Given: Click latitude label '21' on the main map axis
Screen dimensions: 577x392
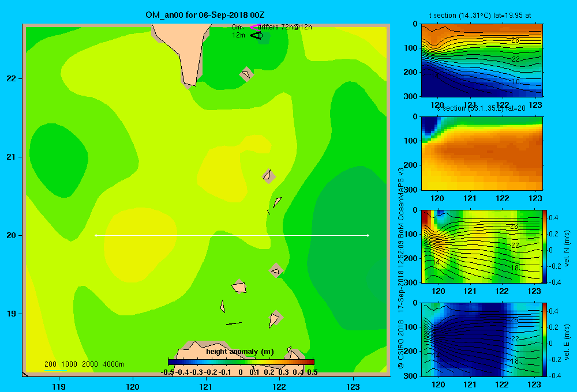Looking at the screenshot, I should [12, 157].
